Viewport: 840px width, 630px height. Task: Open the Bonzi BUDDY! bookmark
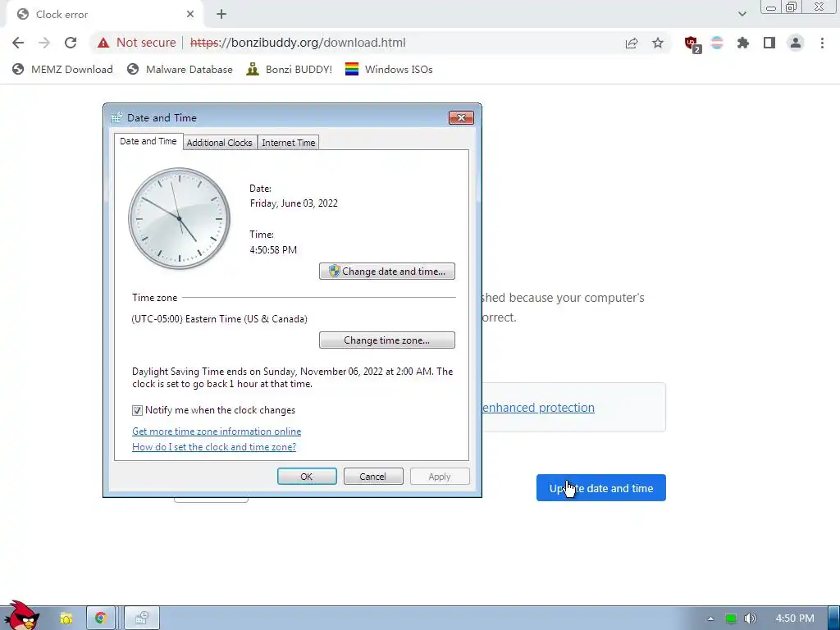tap(290, 70)
